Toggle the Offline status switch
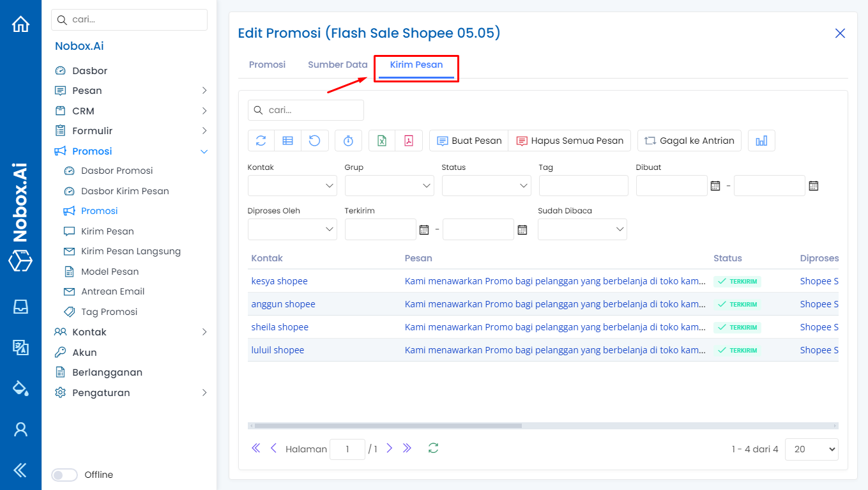Viewport: 868px width, 490px height. 65,475
